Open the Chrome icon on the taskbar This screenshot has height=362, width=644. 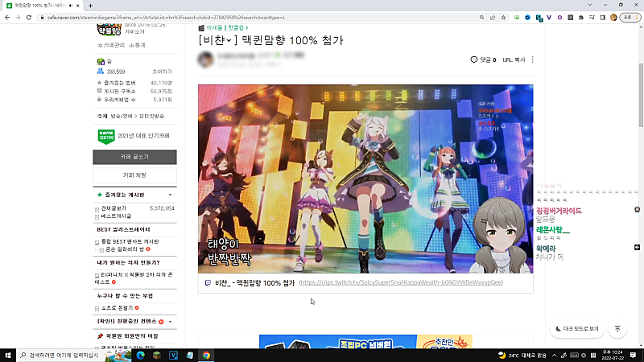point(206,355)
